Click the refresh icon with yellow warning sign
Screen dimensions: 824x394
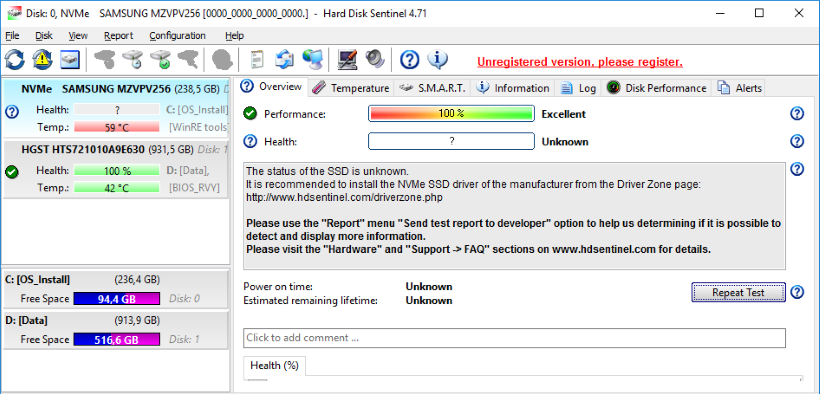(43, 60)
